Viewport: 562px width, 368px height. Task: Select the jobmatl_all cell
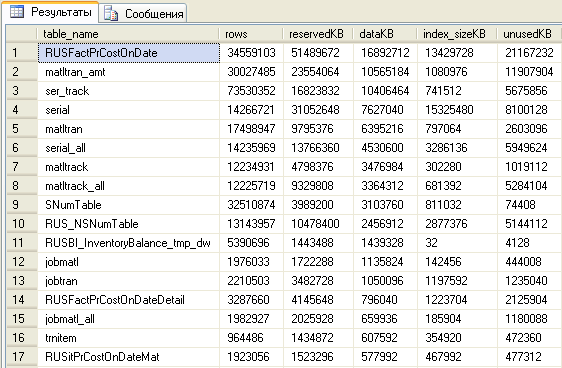click(129, 319)
